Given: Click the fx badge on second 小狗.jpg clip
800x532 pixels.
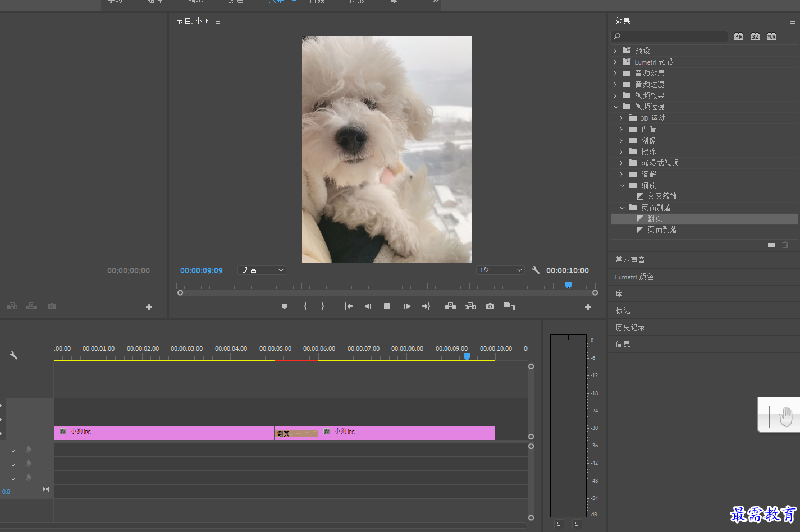Looking at the screenshot, I should [x=327, y=432].
